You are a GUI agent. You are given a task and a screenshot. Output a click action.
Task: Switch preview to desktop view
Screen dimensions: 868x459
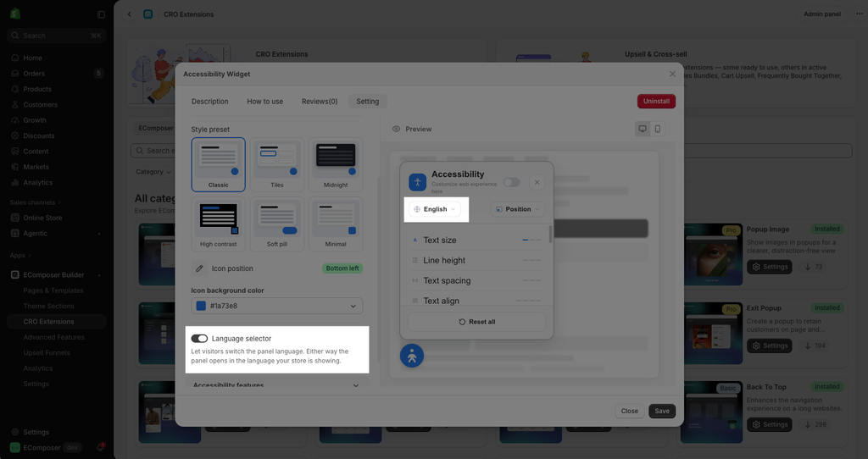click(x=643, y=129)
